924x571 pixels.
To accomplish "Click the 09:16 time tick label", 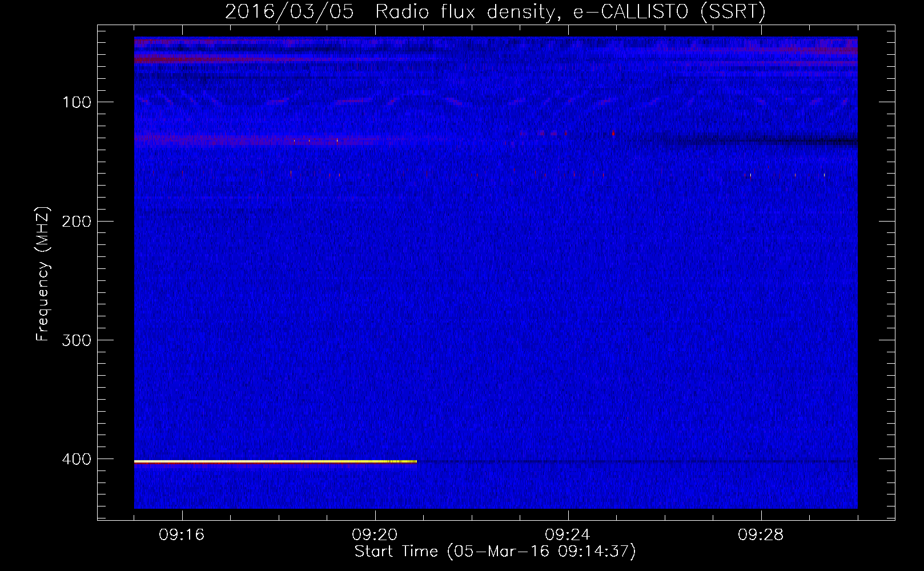I will pyautogui.click(x=182, y=535).
